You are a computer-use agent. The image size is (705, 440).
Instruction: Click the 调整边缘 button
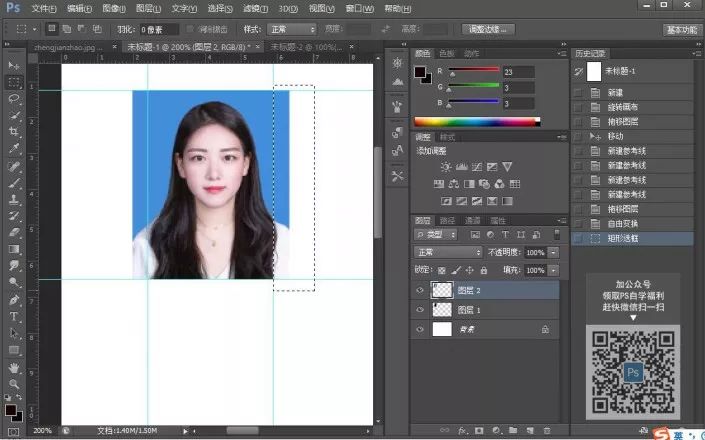tap(488, 30)
